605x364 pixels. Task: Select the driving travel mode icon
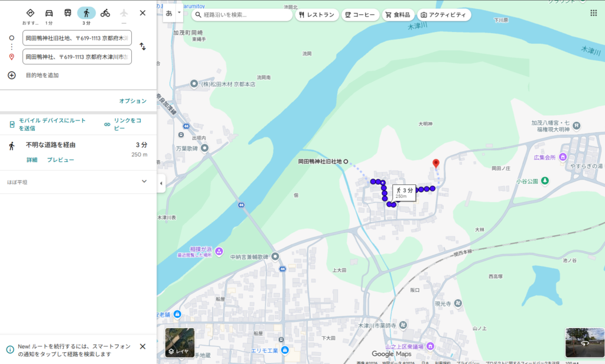pos(49,13)
